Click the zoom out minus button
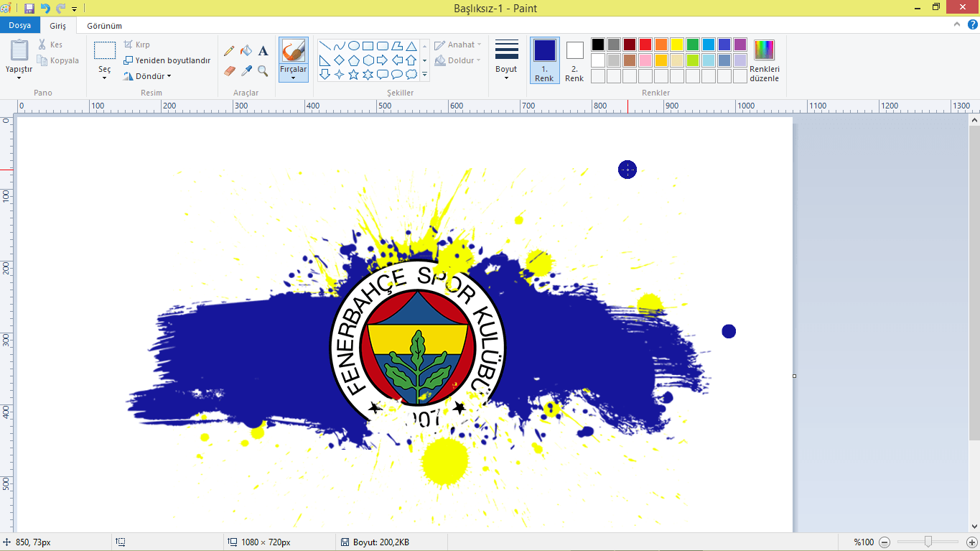The height and width of the screenshot is (551, 980). click(885, 542)
